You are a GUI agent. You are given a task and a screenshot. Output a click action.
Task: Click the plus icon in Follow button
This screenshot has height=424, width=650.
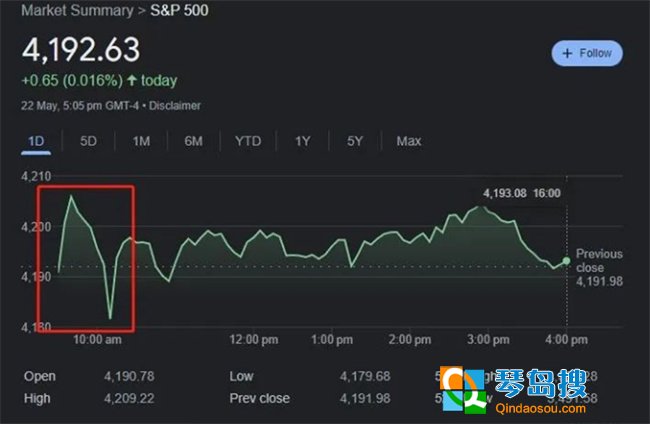pyautogui.click(x=567, y=53)
